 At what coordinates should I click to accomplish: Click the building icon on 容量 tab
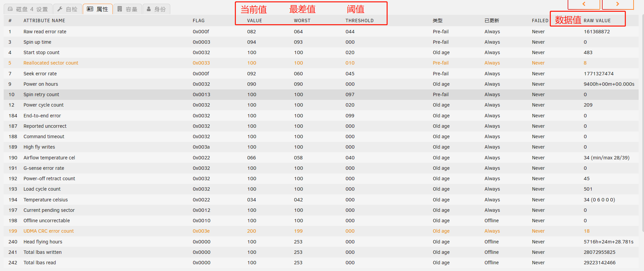pos(120,9)
